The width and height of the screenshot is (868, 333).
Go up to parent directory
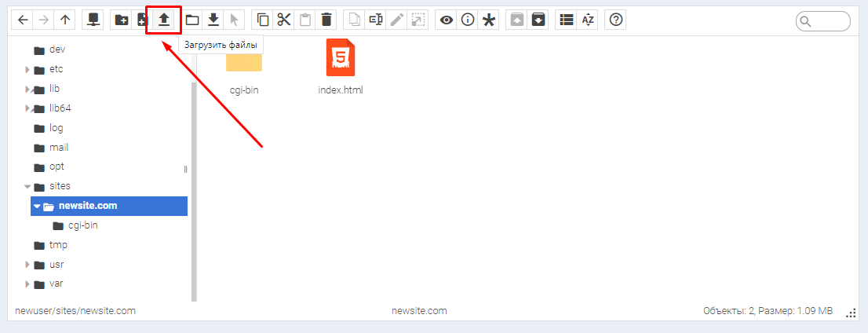point(64,20)
